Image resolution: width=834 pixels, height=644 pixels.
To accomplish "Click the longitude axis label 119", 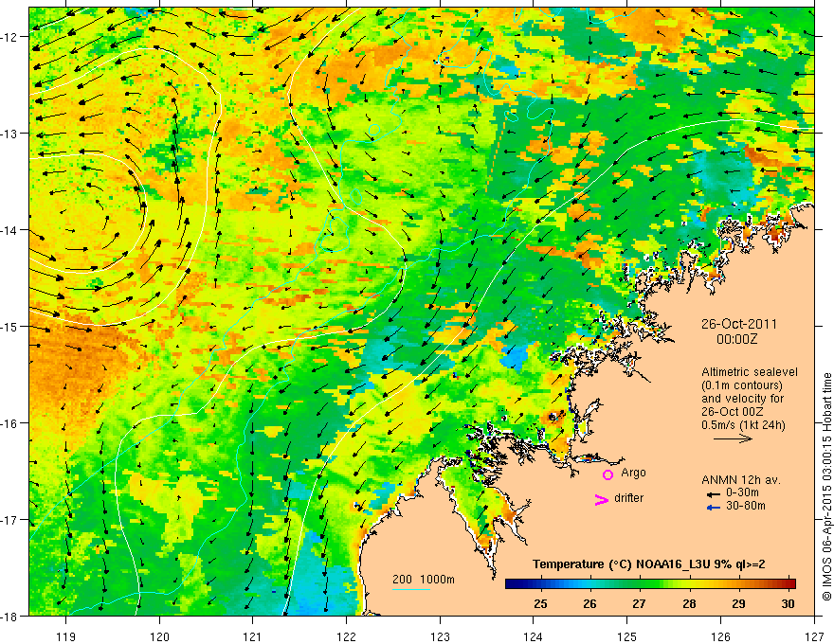I will click(x=66, y=636).
